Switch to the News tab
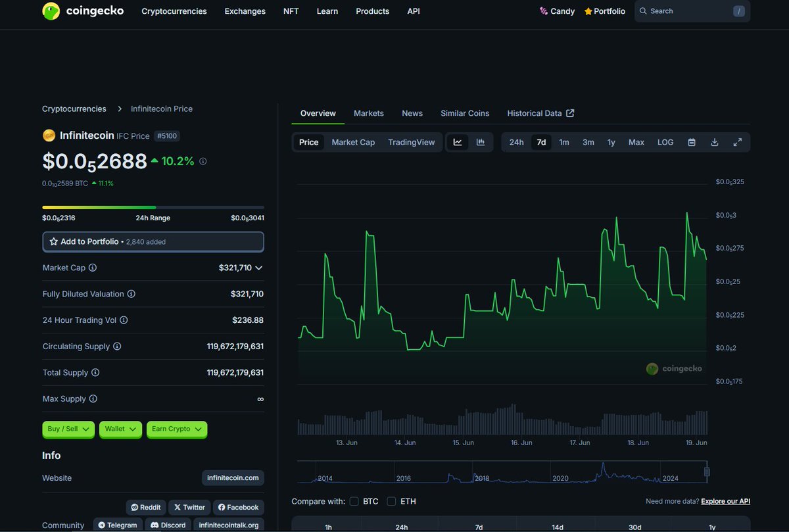This screenshot has width=789, height=532. 412,113
